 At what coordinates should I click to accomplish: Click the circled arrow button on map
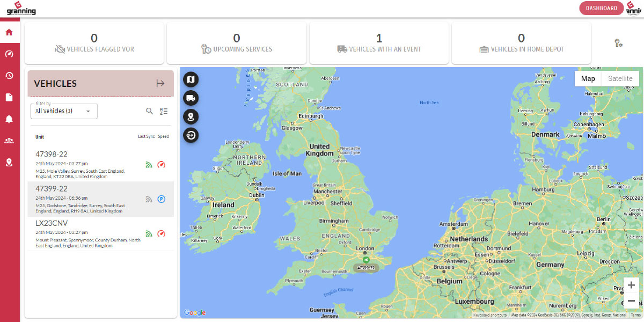coord(191,135)
